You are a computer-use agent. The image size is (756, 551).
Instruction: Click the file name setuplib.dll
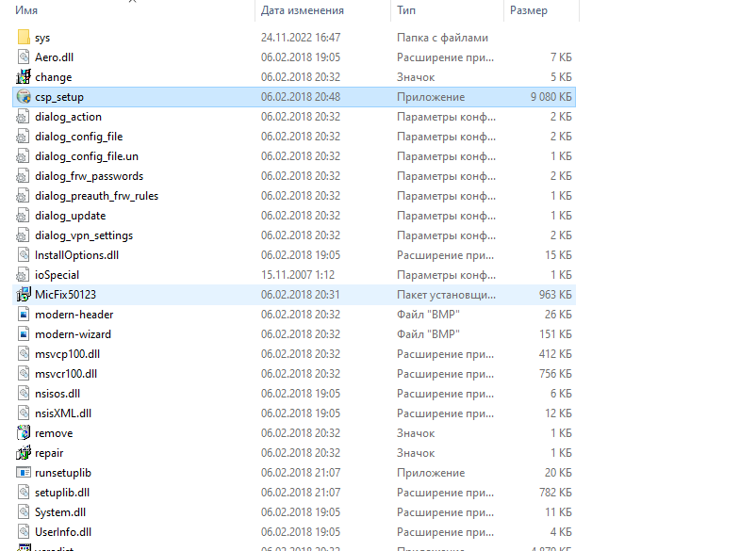[62, 493]
